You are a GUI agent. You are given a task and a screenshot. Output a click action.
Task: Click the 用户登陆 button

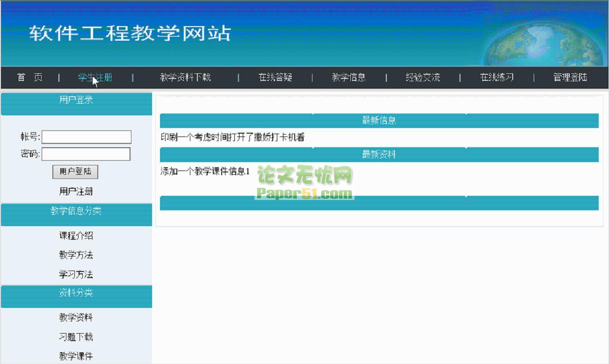pyautogui.click(x=75, y=171)
